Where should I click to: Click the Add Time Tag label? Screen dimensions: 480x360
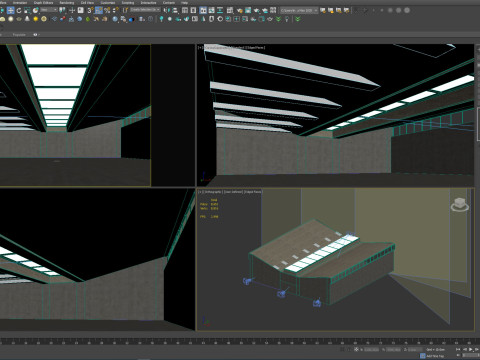435,356
